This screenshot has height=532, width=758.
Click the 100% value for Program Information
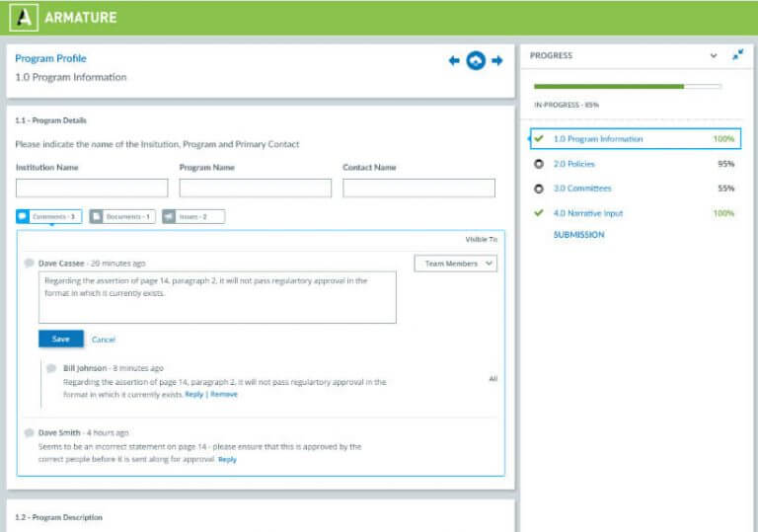pos(723,139)
